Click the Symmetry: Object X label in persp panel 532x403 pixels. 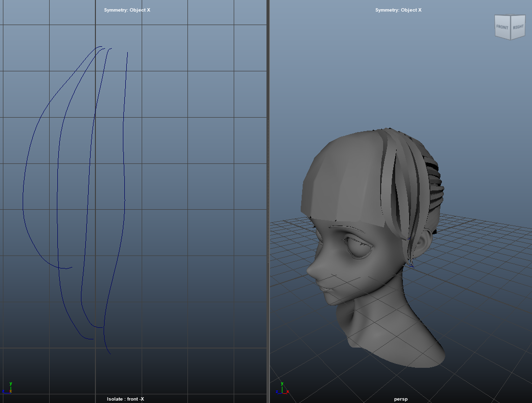(x=399, y=10)
